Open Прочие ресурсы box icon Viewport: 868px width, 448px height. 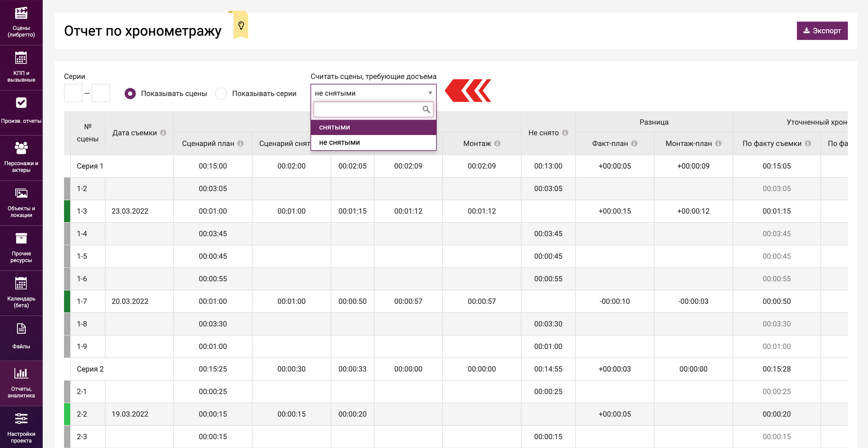click(21, 238)
